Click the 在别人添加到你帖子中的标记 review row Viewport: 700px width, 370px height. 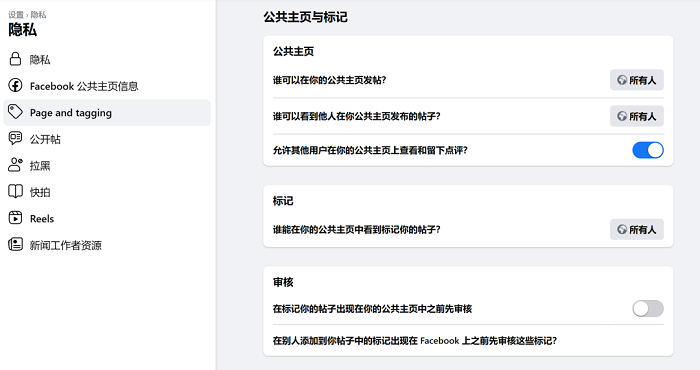468,341
